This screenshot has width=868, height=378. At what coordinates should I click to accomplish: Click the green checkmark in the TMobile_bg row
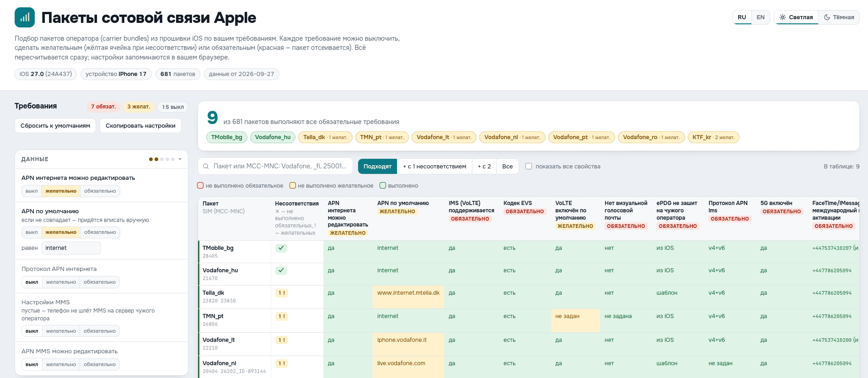[x=281, y=248]
